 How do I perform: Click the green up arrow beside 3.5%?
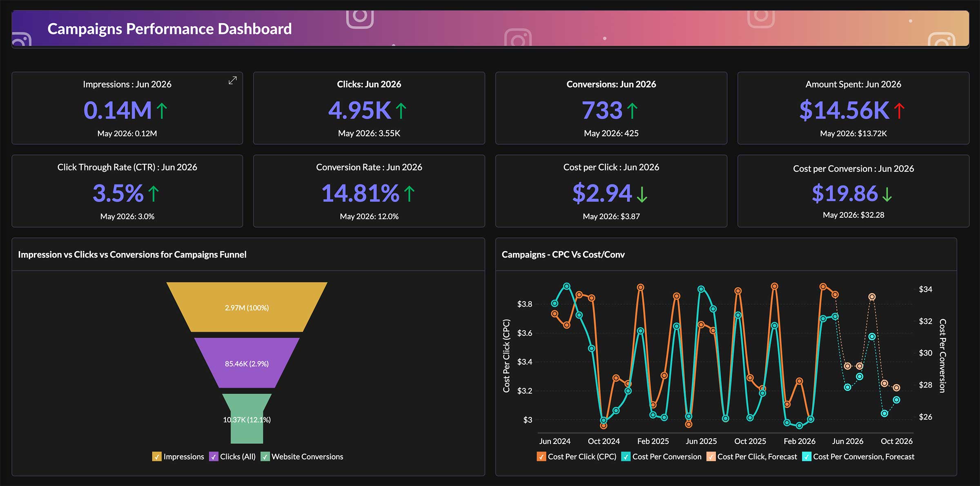click(x=154, y=194)
